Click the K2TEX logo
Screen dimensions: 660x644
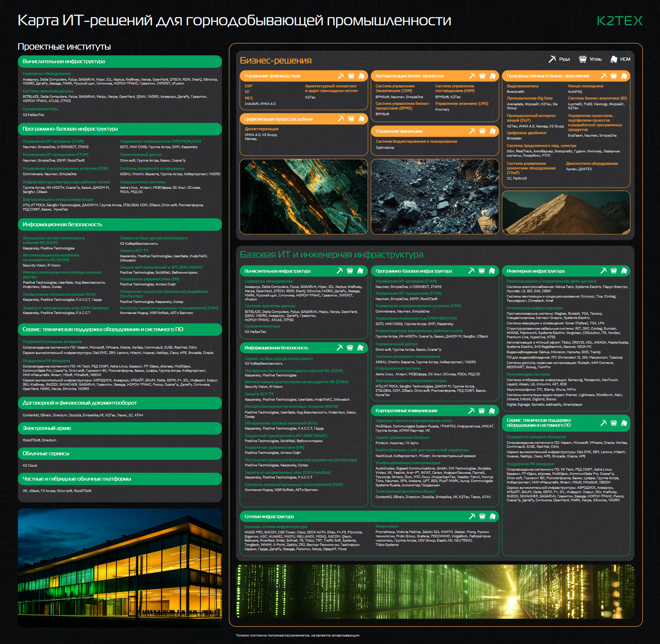pyautogui.click(x=620, y=21)
